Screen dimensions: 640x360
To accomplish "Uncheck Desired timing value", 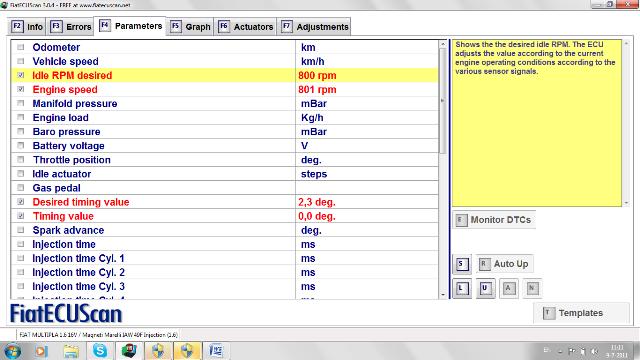I will click(x=20, y=202).
